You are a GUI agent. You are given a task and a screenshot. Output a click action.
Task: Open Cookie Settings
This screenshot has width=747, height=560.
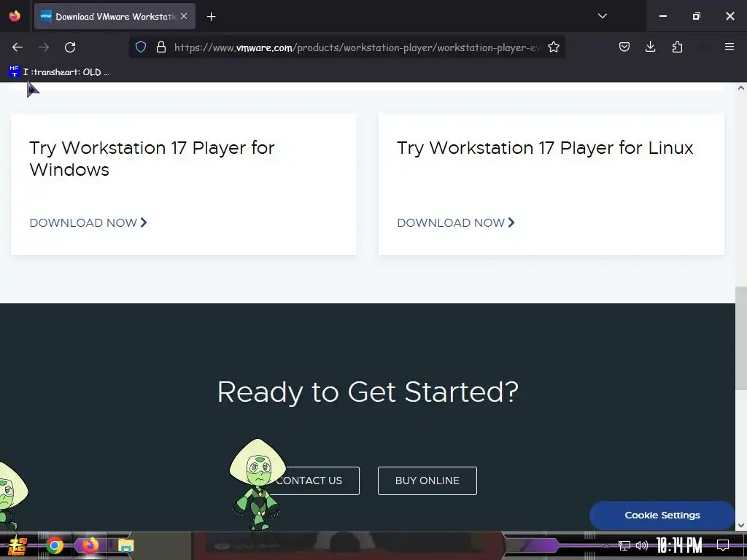(662, 516)
